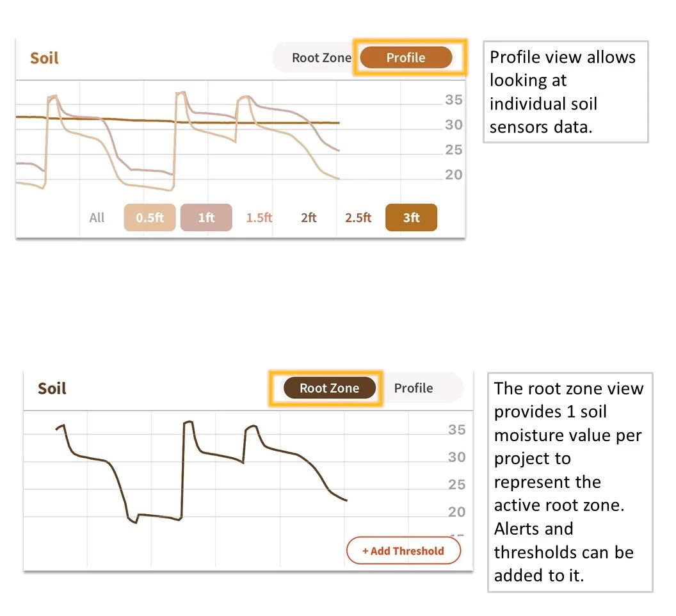
Task: Enable the 2ft depth sensor
Action: (309, 218)
